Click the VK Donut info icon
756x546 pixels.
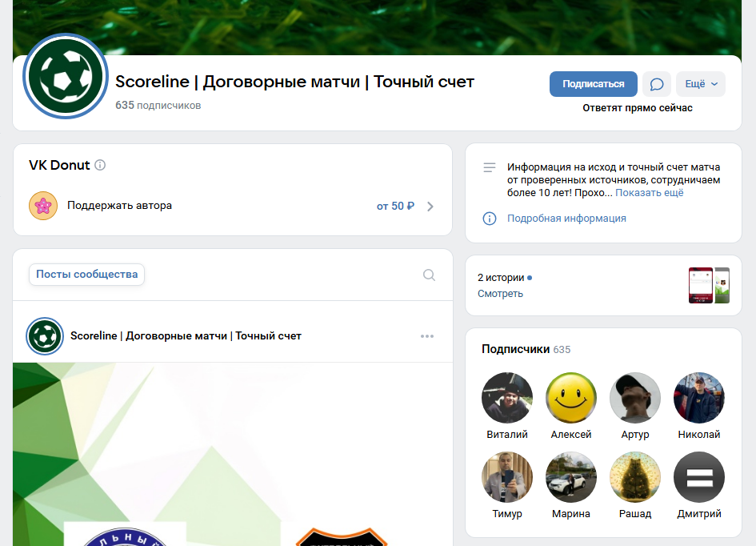pos(100,166)
